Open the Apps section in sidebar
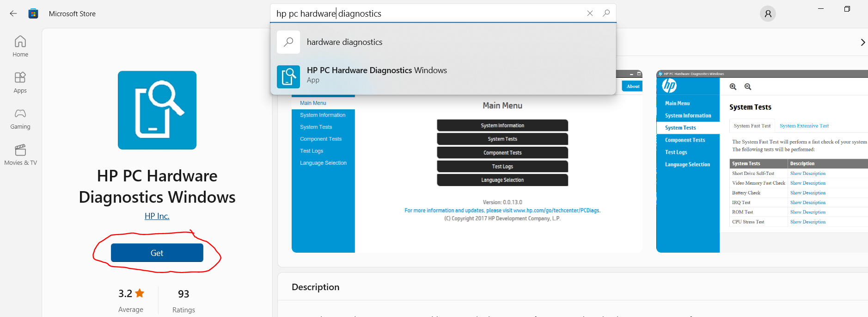 (20, 82)
